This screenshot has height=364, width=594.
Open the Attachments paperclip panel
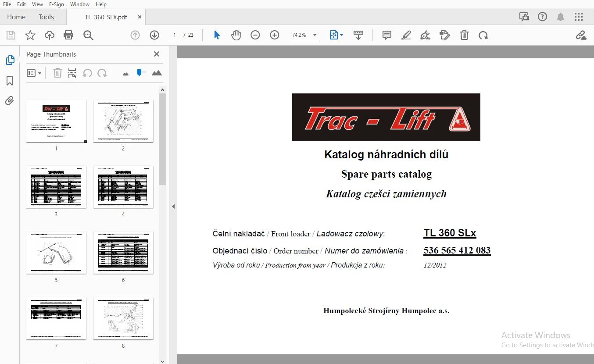tap(10, 101)
